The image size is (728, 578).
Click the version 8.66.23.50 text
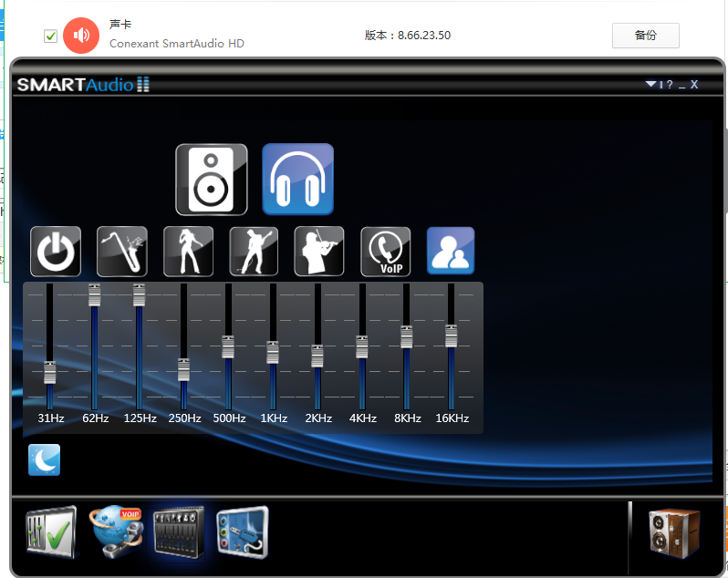pos(408,36)
